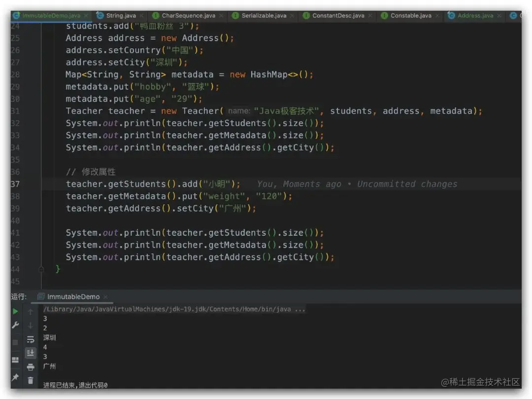532x399 pixels.
Task: Click the down-the-stack-trace arrow icon
Action: point(31,326)
